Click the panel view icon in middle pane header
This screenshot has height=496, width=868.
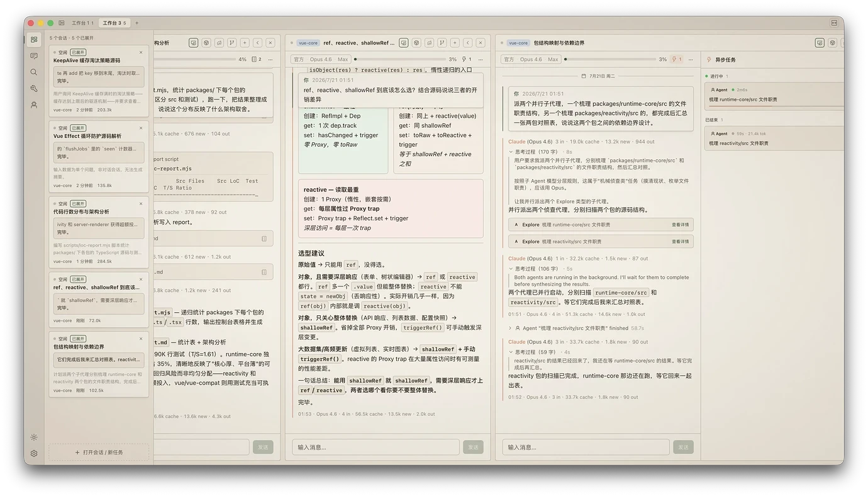tap(404, 43)
